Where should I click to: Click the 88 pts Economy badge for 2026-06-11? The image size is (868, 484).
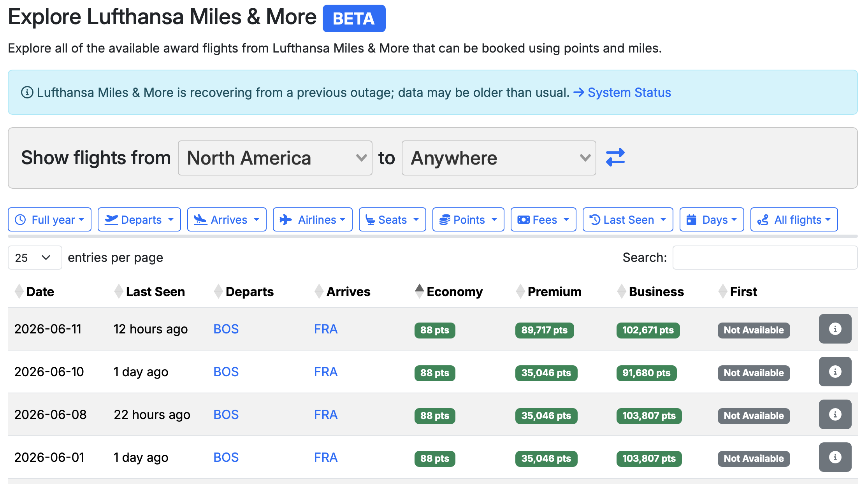click(435, 330)
